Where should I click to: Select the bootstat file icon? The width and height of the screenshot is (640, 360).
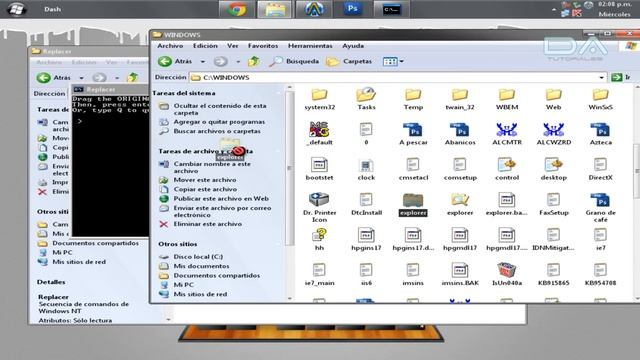pos(320,169)
